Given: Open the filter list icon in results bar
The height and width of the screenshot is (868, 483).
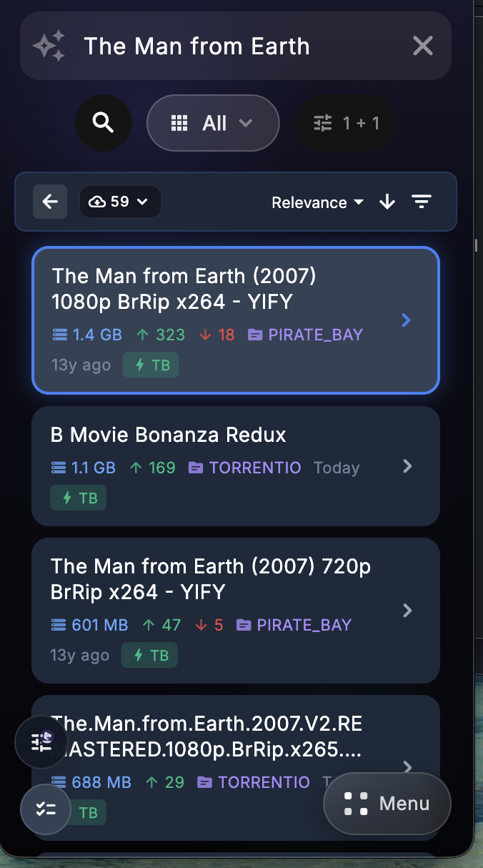Looking at the screenshot, I should pyautogui.click(x=422, y=202).
